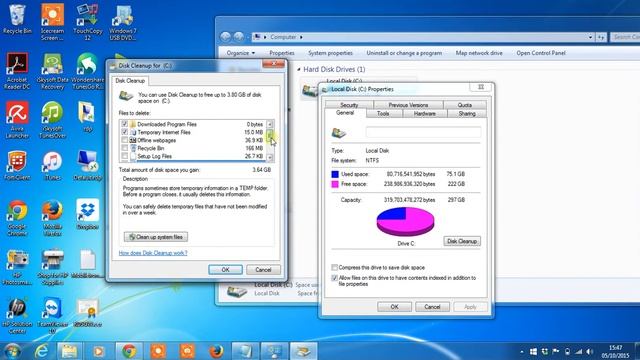640x360 pixels.
Task: Click the drive usage pie chart
Action: (x=405, y=222)
